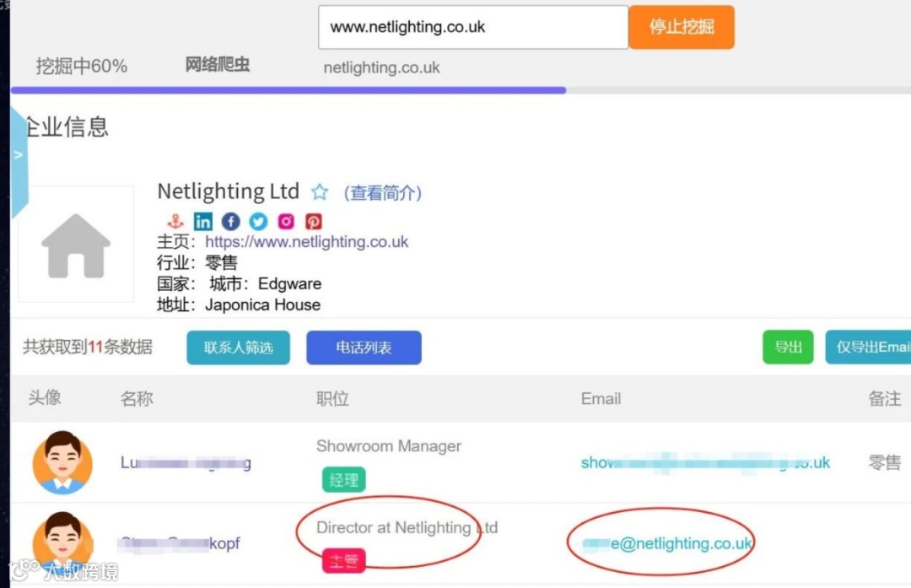The width and height of the screenshot is (911, 588).
Task: Open the 查看简介 company profile link
Action: [x=383, y=192]
